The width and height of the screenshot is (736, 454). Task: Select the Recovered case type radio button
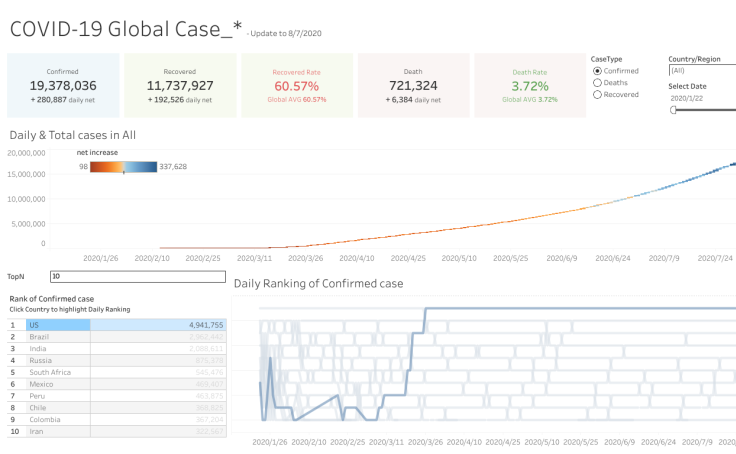click(598, 95)
